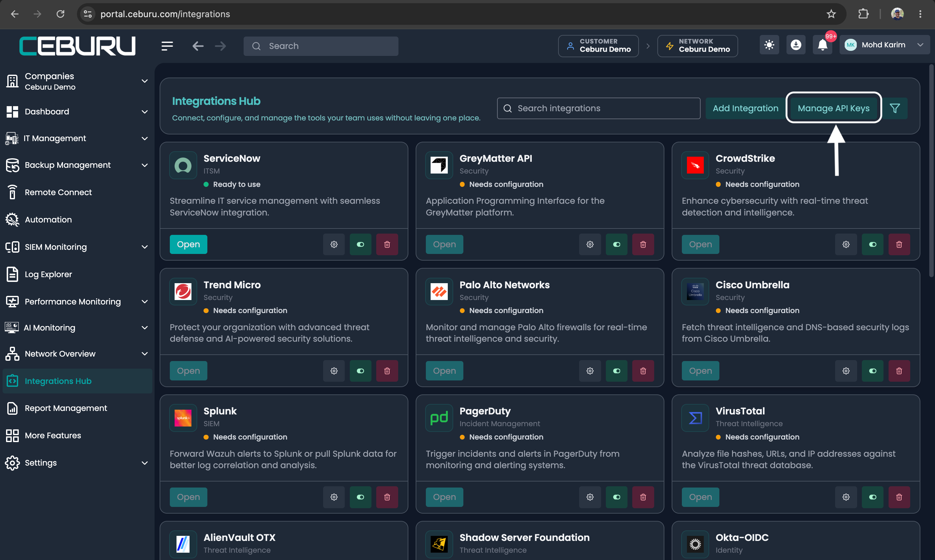Viewport: 935px width, 560px height.
Task: Delete the GreyMatter API integration
Action: click(643, 244)
